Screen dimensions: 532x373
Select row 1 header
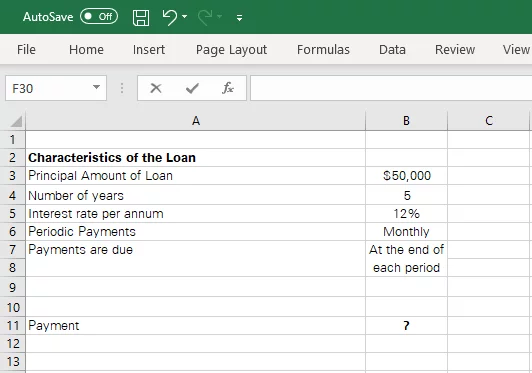coord(13,139)
